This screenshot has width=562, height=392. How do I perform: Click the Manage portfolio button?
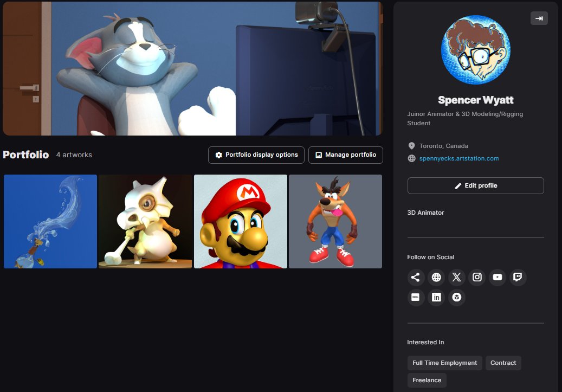346,155
